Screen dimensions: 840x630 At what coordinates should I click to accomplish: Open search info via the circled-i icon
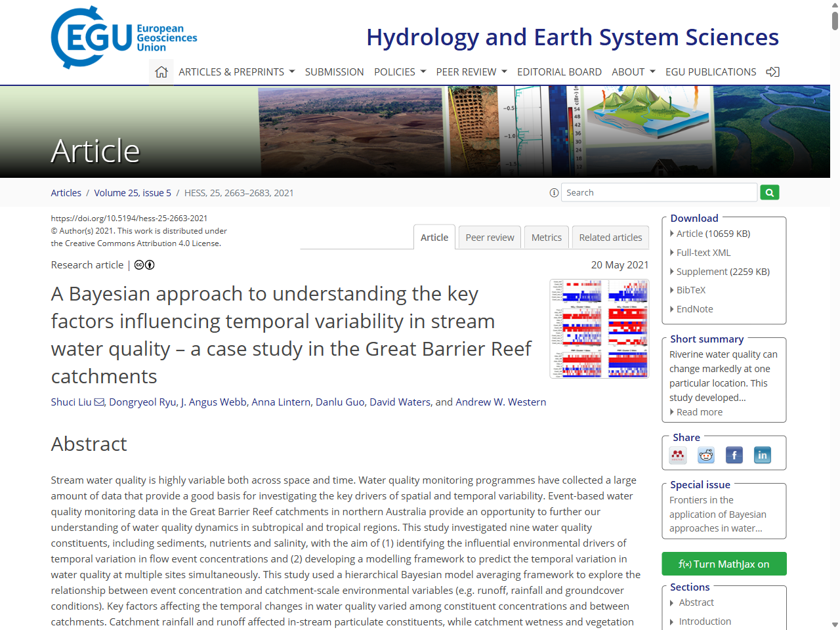coord(554,192)
